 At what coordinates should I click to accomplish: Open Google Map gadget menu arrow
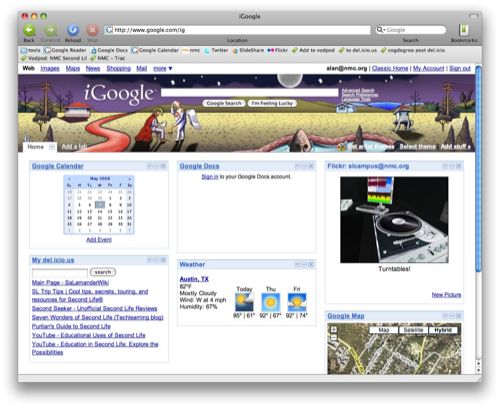click(445, 316)
